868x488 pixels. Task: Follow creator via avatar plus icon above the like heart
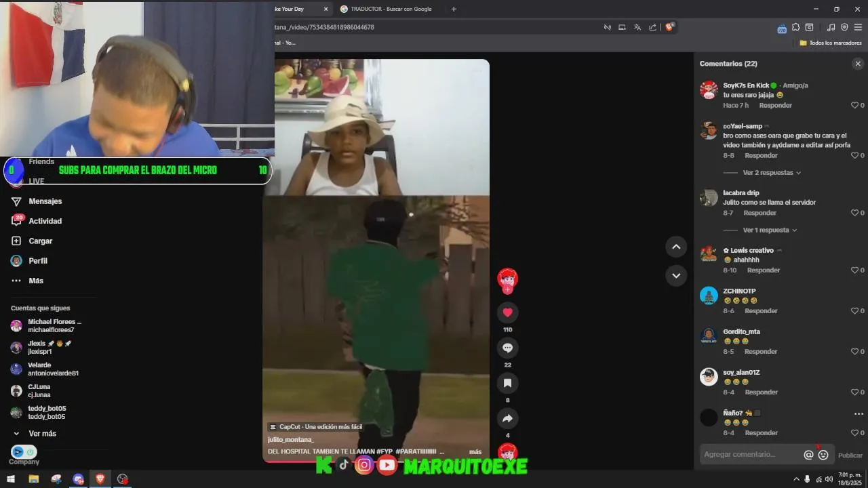click(x=507, y=289)
